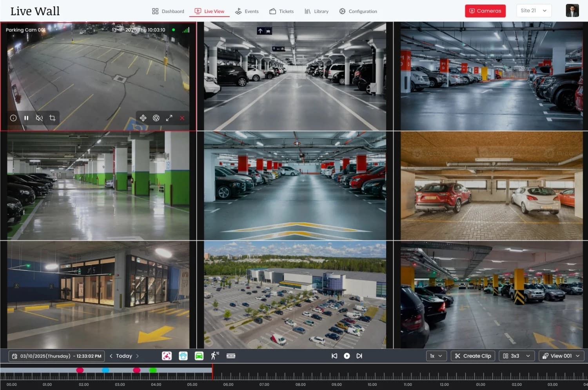Enable the motion detection filter icon
Screen dimensions: 588x390
(214, 356)
